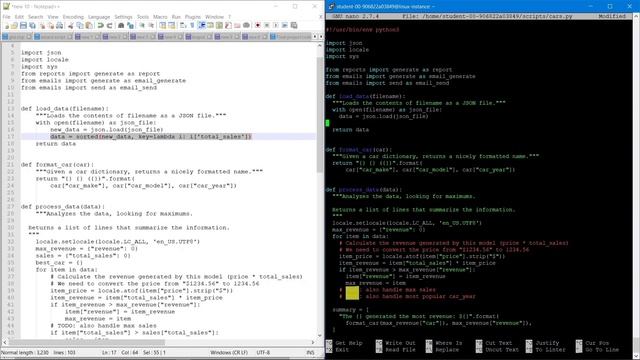Click the Redo arrow icon
This screenshot has width=640, height=360.
[109, 25]
